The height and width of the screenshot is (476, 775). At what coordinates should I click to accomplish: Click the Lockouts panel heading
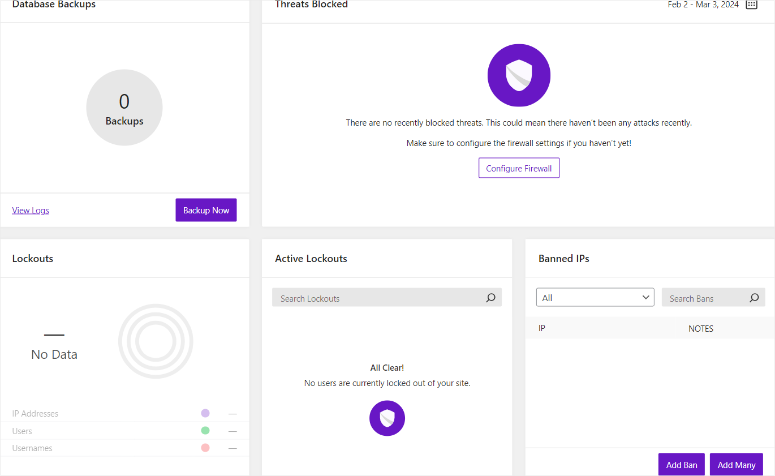click(x=33, y=259)
